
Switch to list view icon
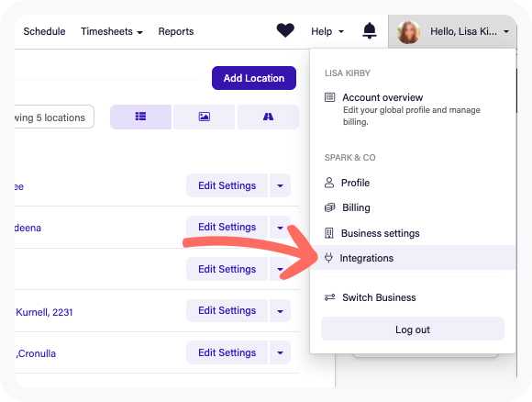pyautogui.click(x=141, y=117)
